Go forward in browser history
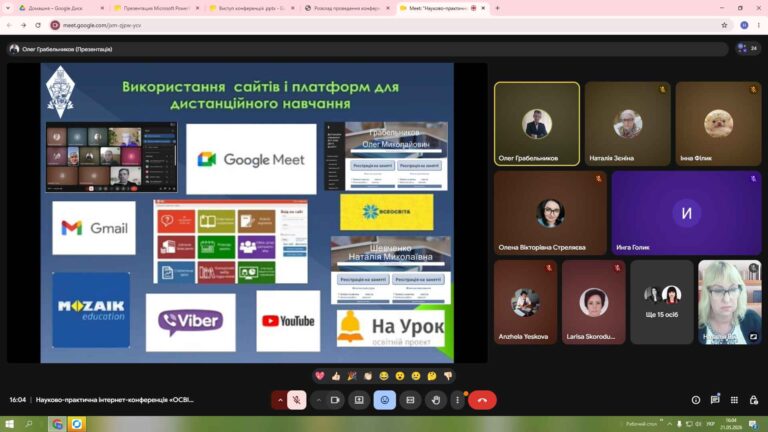Viewport: 768px width, 432px height. pos(24,25)
